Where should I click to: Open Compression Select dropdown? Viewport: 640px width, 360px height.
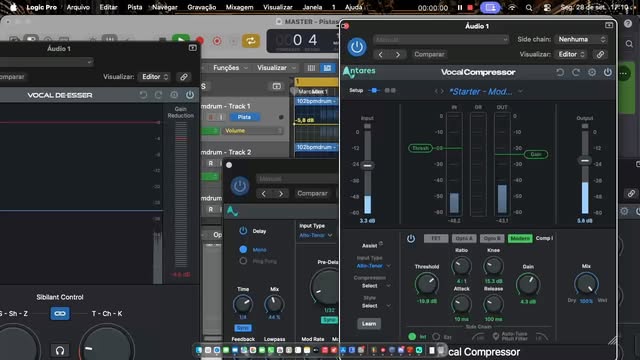click(x=375, y=286)
